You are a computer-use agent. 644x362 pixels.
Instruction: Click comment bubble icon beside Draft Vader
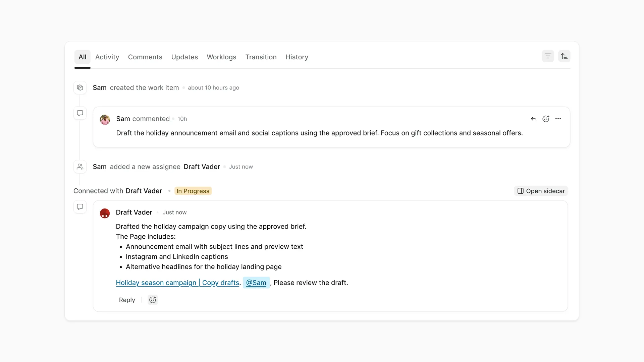pos(80,207)
